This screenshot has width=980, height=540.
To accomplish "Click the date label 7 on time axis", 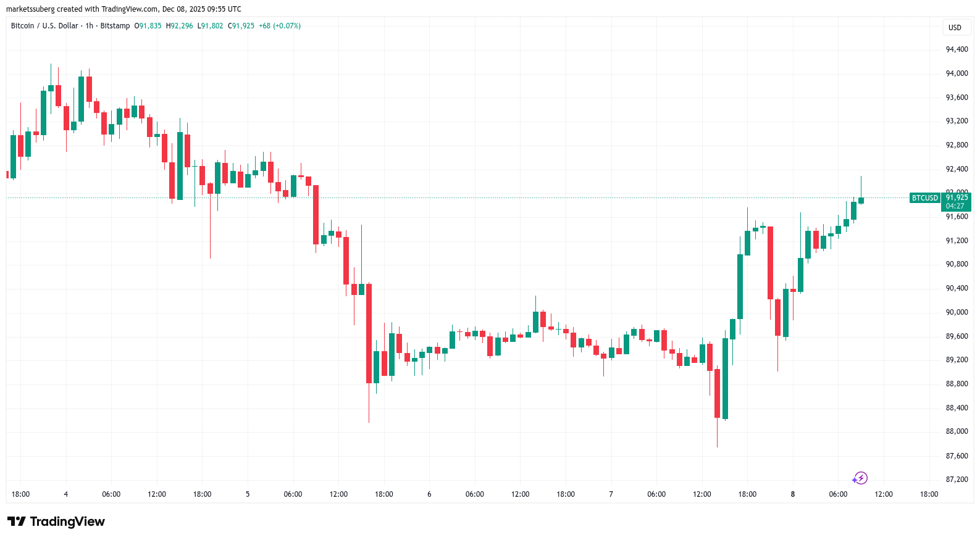I will tap(611, 494).
